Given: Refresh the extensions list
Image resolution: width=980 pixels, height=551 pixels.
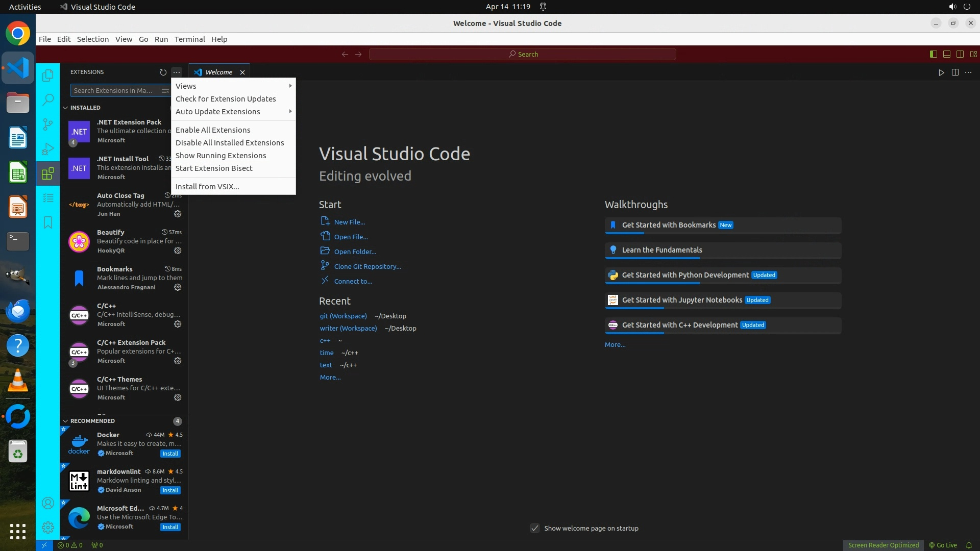Looking at the screenshot, I should (x=163, y=72).
